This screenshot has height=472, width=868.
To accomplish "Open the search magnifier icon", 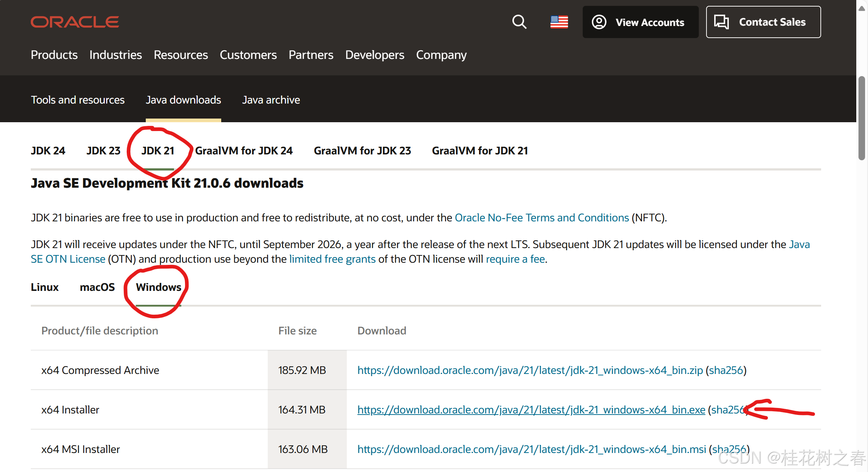I will point(519,22).
